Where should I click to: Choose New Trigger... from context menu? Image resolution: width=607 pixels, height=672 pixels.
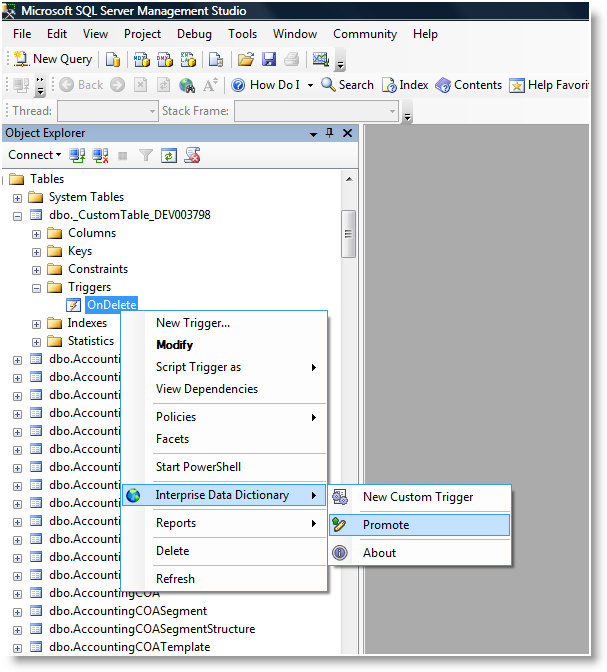(224, 323)
